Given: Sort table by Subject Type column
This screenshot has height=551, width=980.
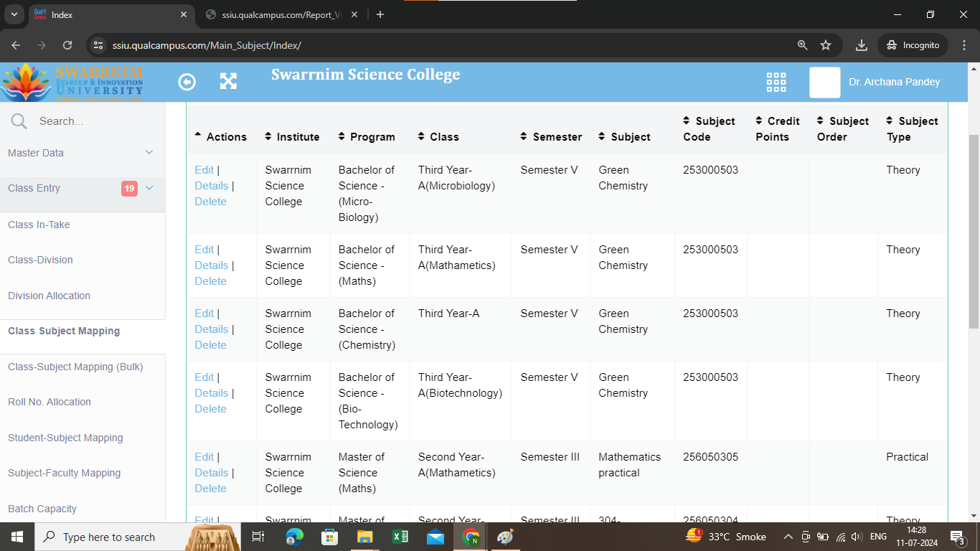Looking at the screenshot, I should pos(890,121).
